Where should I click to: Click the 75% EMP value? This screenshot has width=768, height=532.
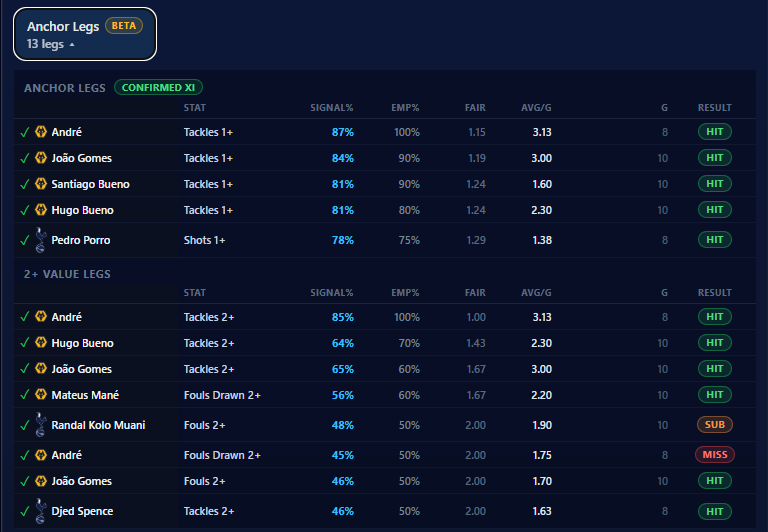(409, 240)
